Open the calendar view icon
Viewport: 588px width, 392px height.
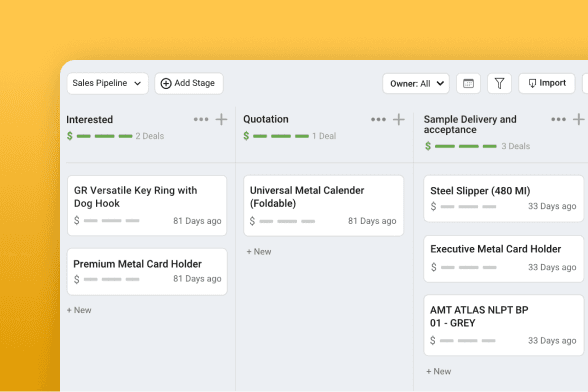pyautogui.click(x=468, y=83)
